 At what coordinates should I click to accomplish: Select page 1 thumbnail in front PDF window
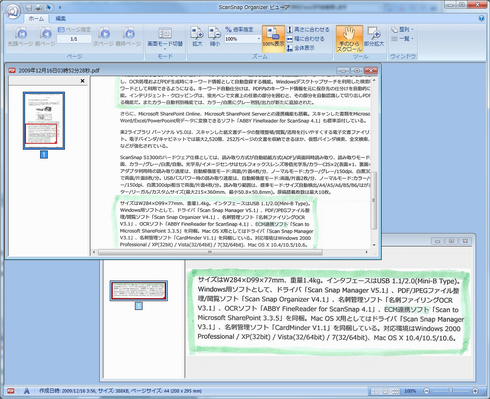[44, 121]
